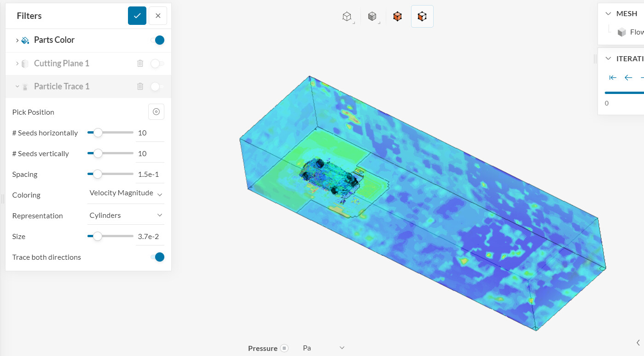Enable the Particle Trace 1 filter
This screenshot has height=356, width=644.
157,86
